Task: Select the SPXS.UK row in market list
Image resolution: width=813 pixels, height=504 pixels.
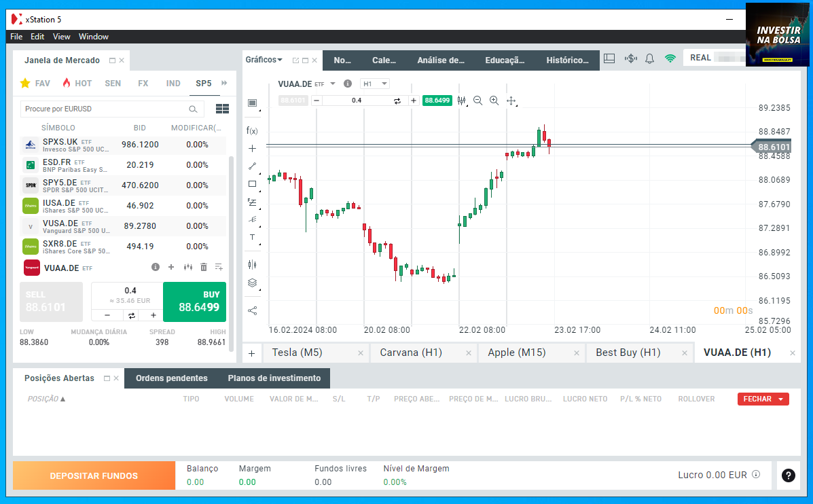Action: (x=123, y=145)
